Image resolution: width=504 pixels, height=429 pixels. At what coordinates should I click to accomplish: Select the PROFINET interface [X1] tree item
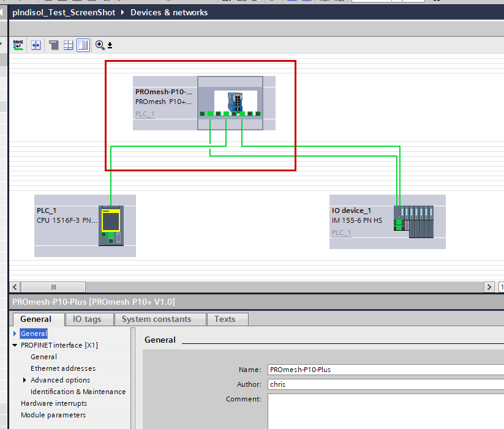point(59,345)
